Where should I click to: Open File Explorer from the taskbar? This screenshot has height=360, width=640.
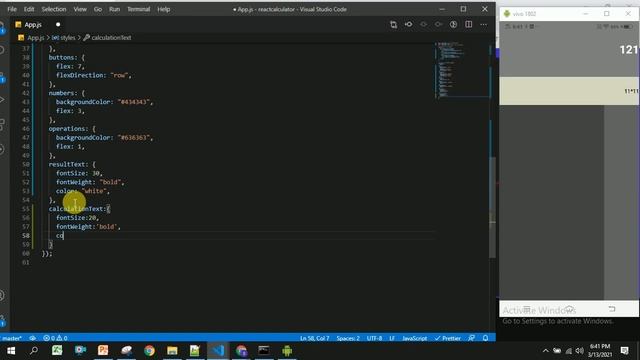coord(172,351)
